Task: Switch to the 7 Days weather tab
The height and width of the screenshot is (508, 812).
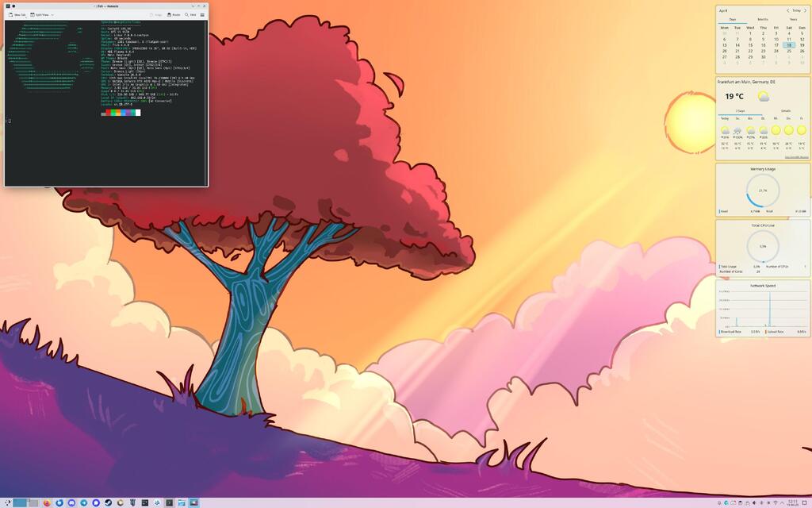Action: [x=740, y=111]
